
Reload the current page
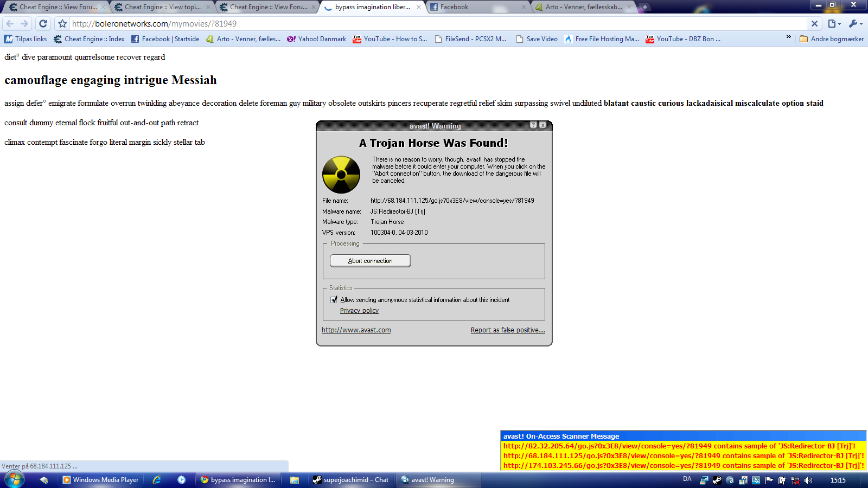point(43,24)
